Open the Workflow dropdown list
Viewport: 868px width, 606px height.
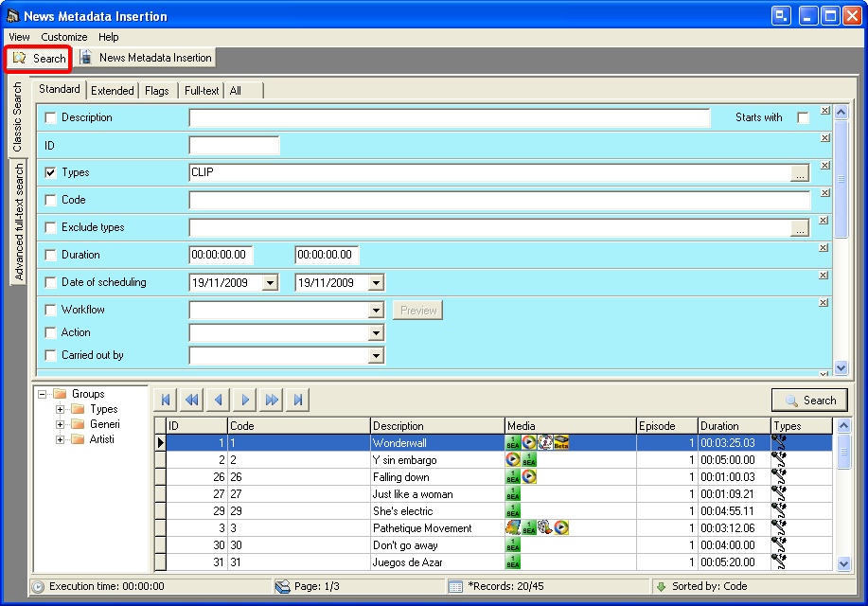pos(376,311)
